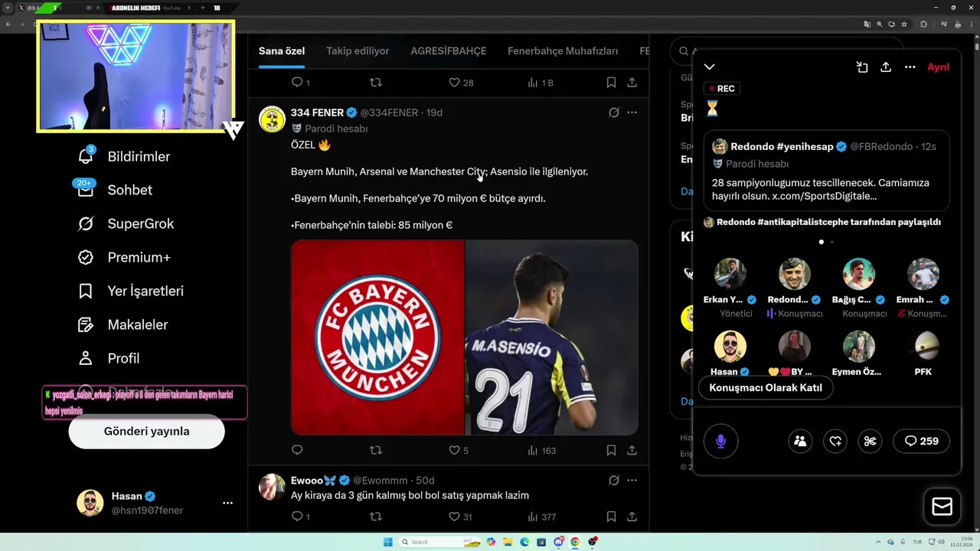
Task: Reply to the Ewooo post
Action: [x=300, y=517]
